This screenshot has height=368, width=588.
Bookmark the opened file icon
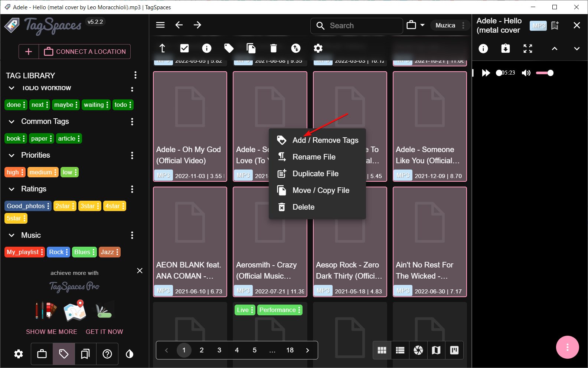(555, 25)
